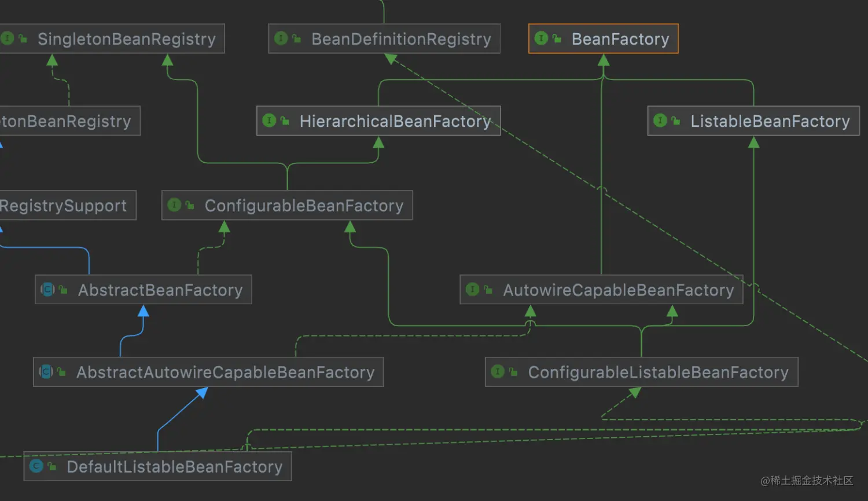The image size is (868, 501).
Task: Click the public visibility icon beside BeanDefinitionRegistry
Action: point(297,39)
